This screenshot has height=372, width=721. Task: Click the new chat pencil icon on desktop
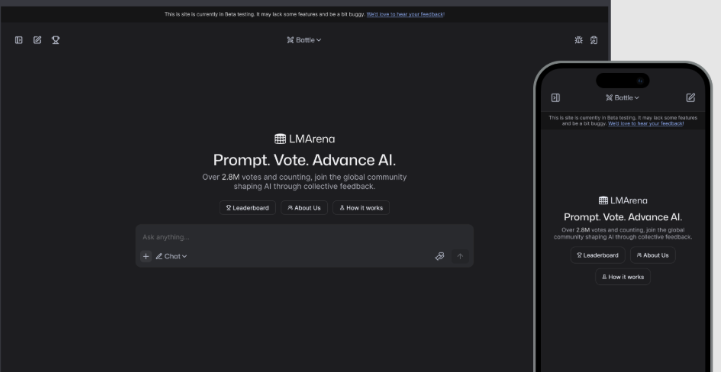(x=37, y=40)
